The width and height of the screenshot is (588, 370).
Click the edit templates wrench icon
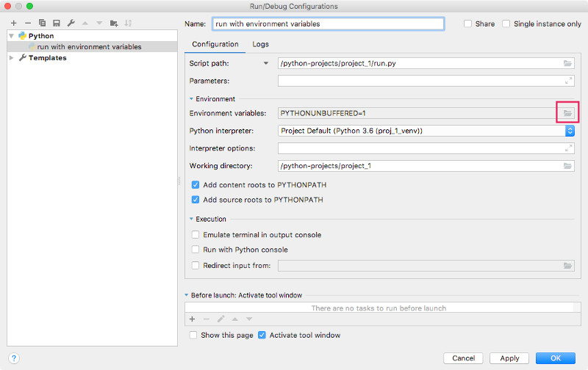click(71, 23)
